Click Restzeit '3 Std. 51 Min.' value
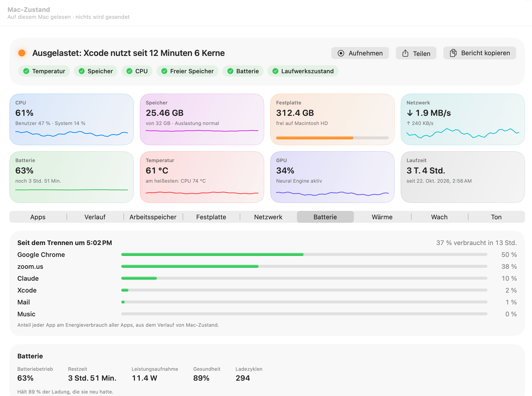 point(92,378)
